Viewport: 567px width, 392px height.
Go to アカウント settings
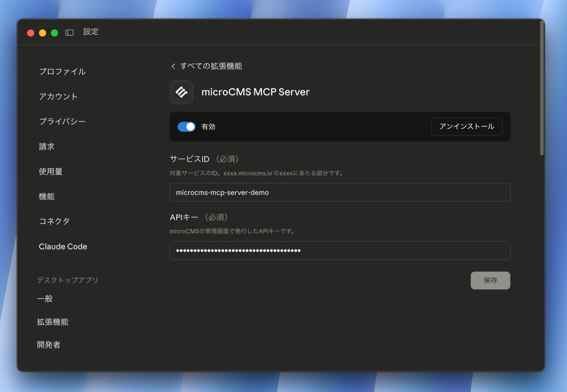[58, 96]
